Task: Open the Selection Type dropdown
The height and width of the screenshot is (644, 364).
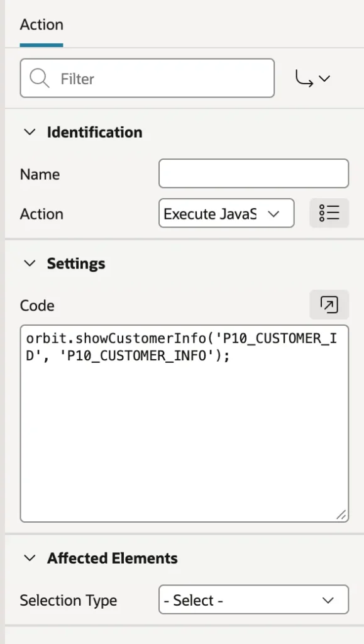Action: coord(253,599)
